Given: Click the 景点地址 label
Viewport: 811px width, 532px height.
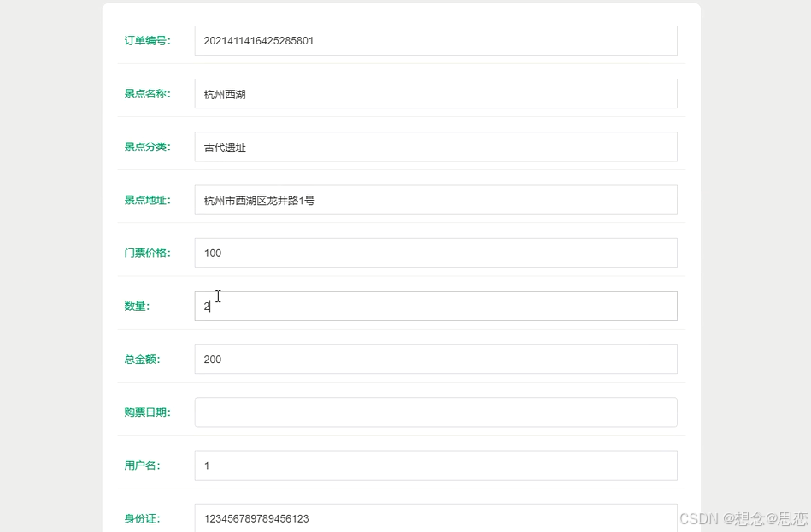Looking at the screenshot, I should point(147,200).
